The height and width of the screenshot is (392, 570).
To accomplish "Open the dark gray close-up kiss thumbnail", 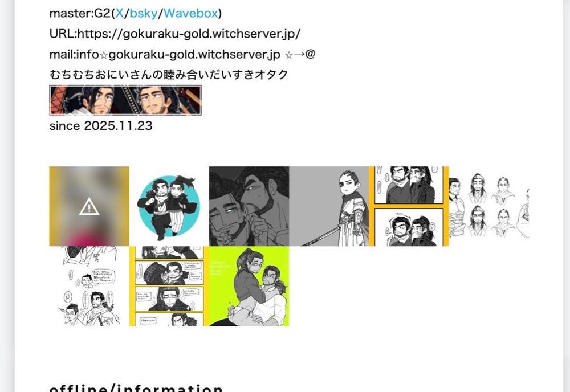I will (x=249, y=206).
